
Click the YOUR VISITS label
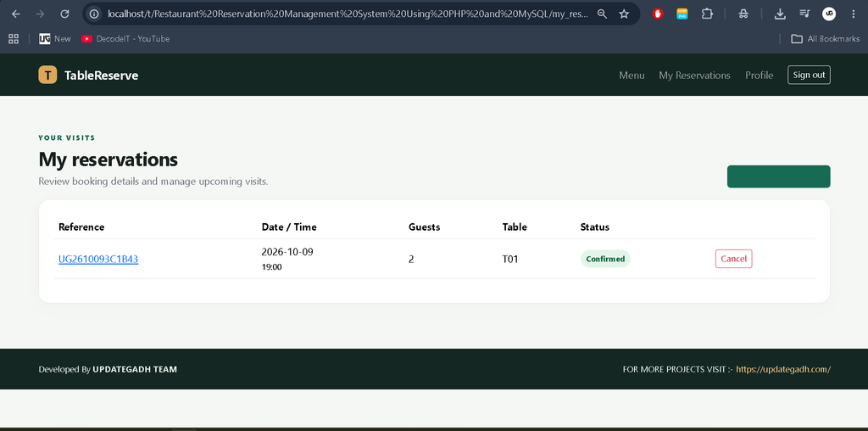(x=67, y=137)
